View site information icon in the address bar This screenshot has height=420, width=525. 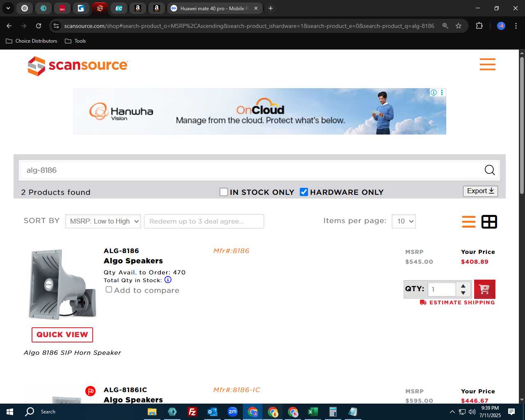(56, 26)
